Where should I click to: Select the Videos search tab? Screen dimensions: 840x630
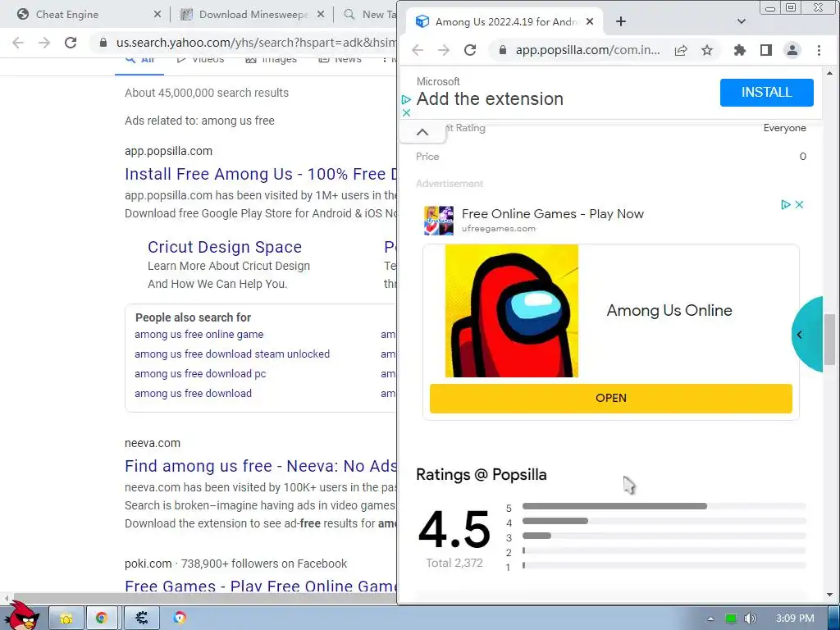201,59
